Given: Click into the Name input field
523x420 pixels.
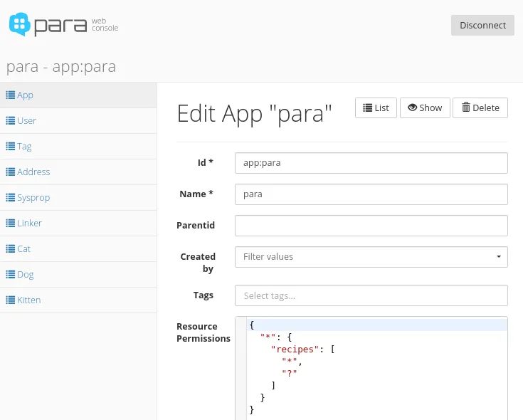Looking at the screenshot, I should [371, 194].
